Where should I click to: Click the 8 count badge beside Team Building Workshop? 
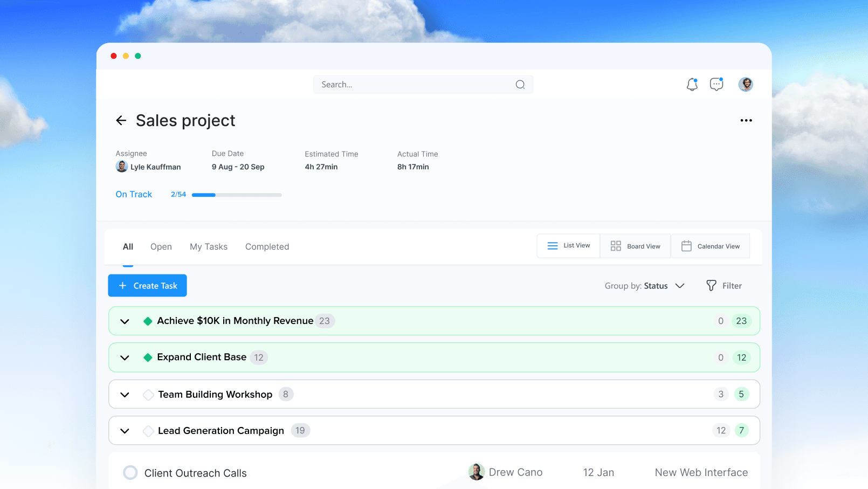pos(286,394)
